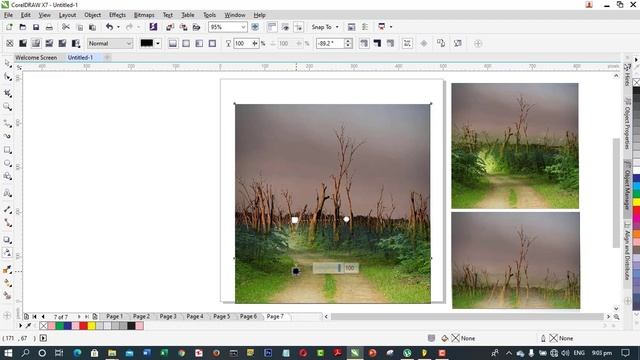Open Object Properties docker tab

pos(627,124)
